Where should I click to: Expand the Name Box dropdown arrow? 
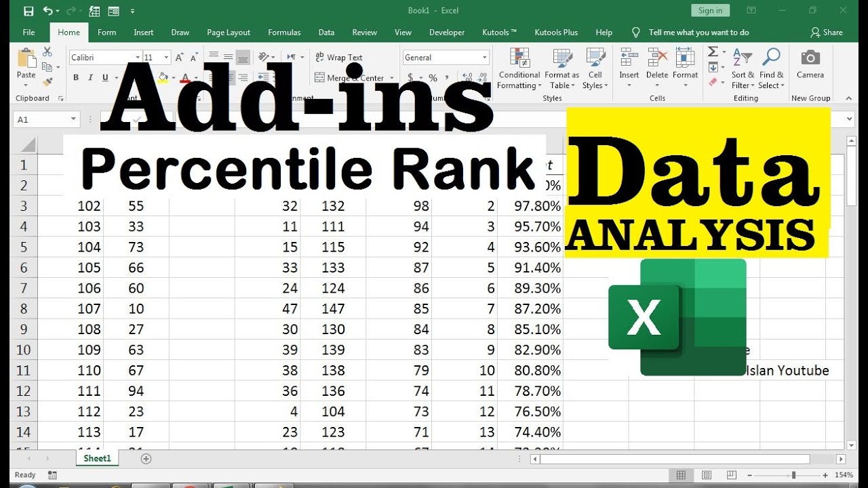[x=73, y=119]
